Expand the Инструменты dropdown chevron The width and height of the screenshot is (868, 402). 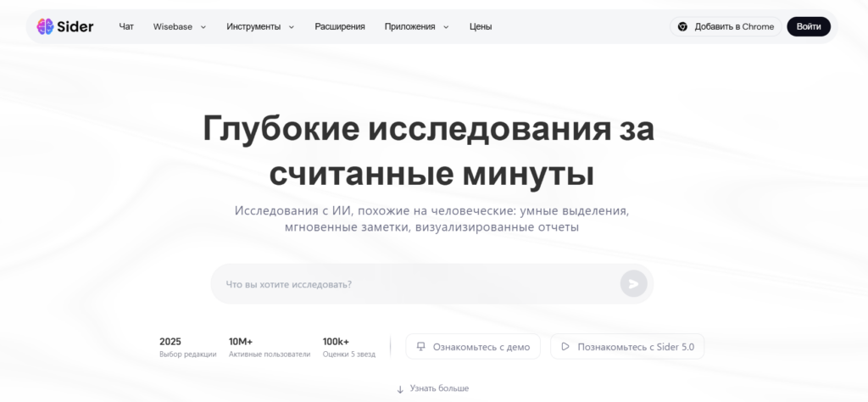pyautogui.click(x=292, y=27)
